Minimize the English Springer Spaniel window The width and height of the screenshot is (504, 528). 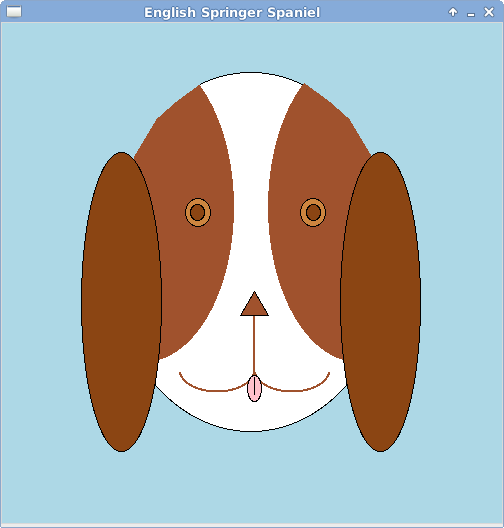tap(471, 12)
